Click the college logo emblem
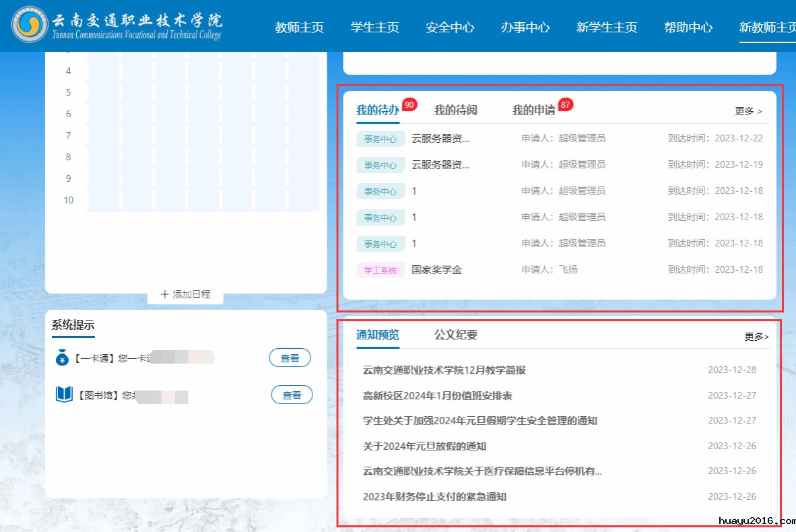The height and width of the screenshot is (532, 796). tap(30, 25)
